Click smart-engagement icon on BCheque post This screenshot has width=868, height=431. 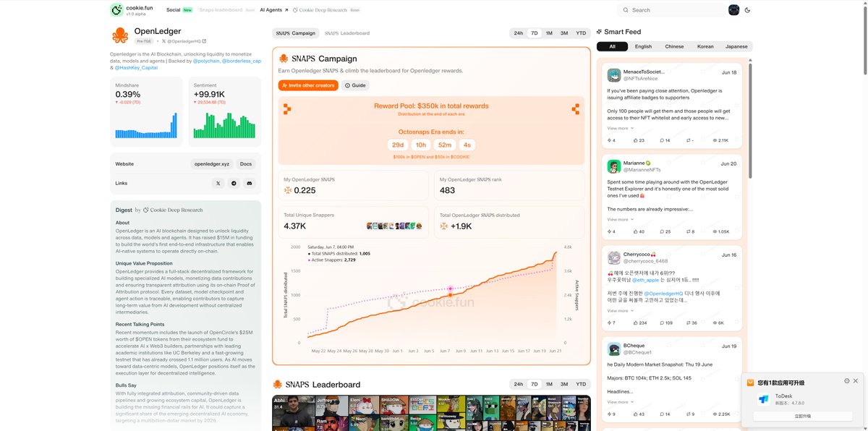click(610, 414)
